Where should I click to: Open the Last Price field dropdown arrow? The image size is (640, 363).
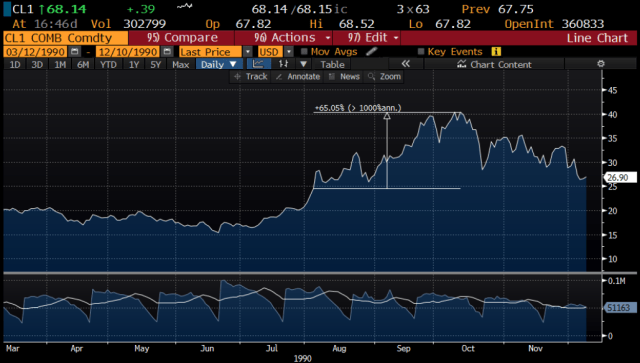point(248,52)
